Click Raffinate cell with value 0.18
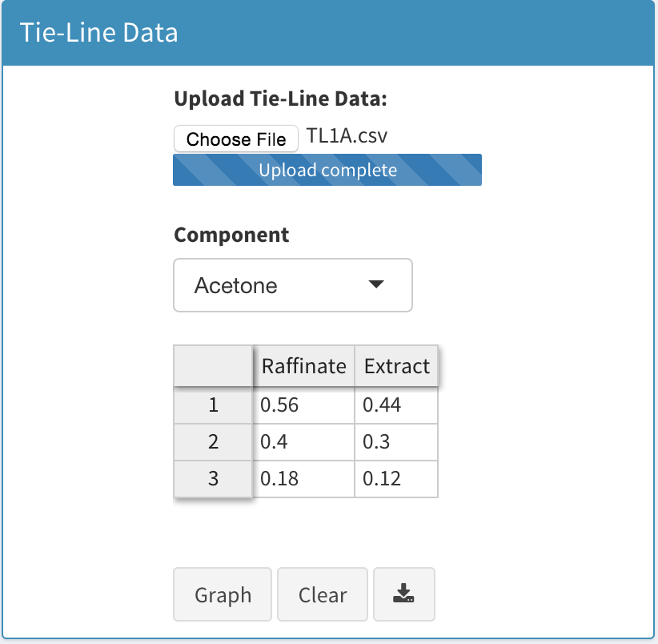This screenshot has height=644, width=658. coord(304,479)
